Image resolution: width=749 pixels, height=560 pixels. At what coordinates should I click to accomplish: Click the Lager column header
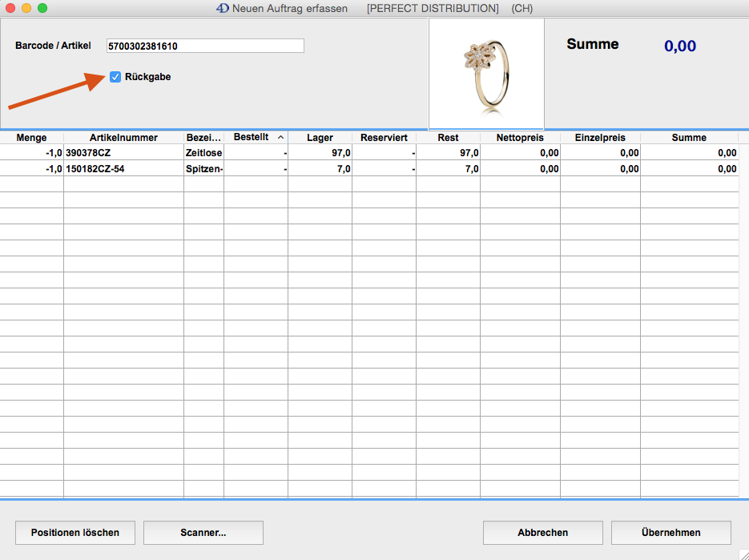click(x=320, y=138)
